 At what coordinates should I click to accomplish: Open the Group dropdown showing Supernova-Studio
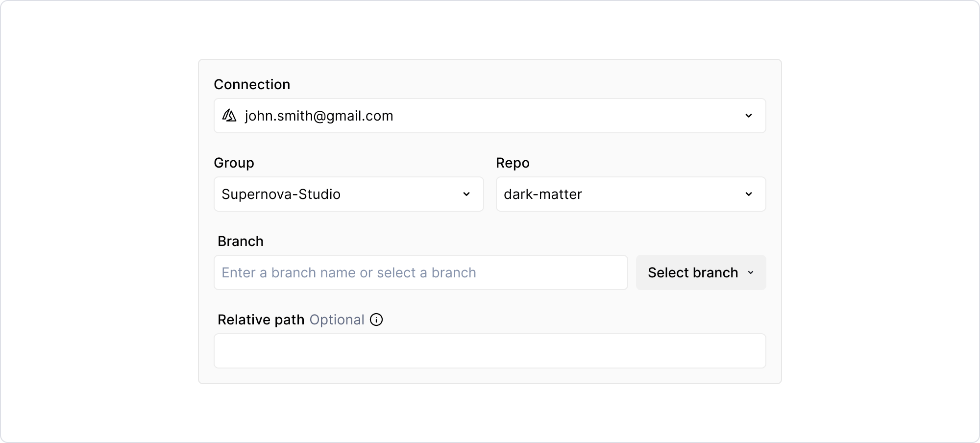click(x=348, y=194)
